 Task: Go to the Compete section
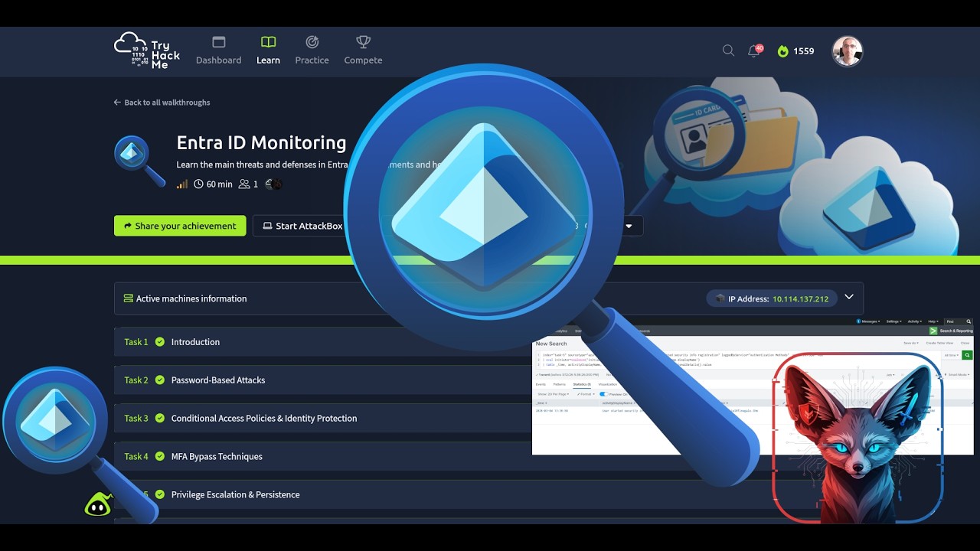[x=363, y=51]
